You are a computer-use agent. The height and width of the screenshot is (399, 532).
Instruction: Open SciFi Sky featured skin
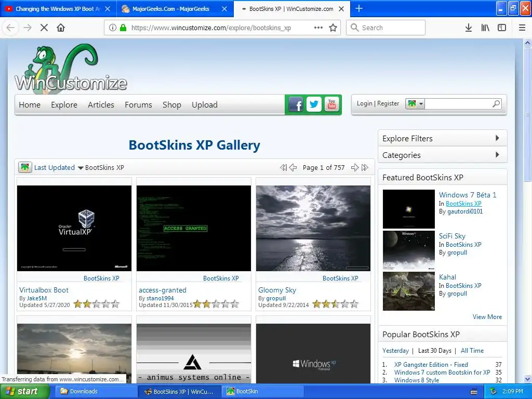tap(452, 236)
